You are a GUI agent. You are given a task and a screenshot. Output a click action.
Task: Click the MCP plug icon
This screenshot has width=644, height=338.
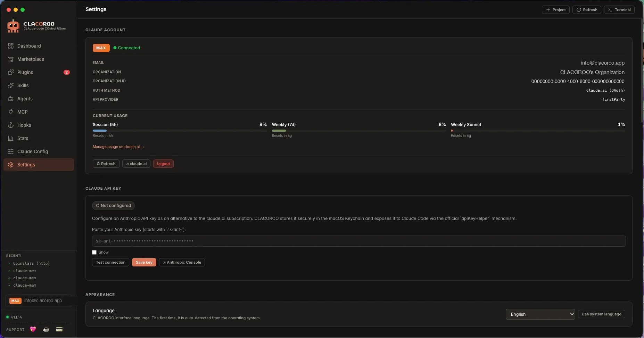point(11,112)
